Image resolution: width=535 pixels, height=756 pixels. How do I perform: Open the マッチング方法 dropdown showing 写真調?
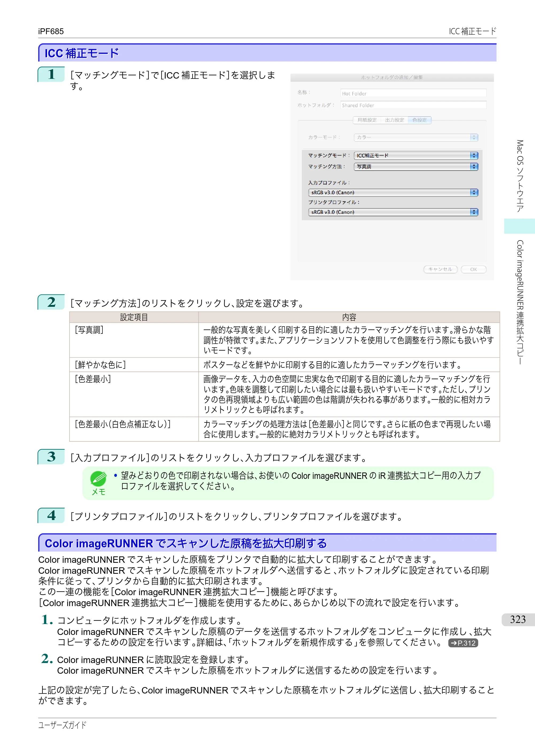pyautogui.click(x=416, y=166)
